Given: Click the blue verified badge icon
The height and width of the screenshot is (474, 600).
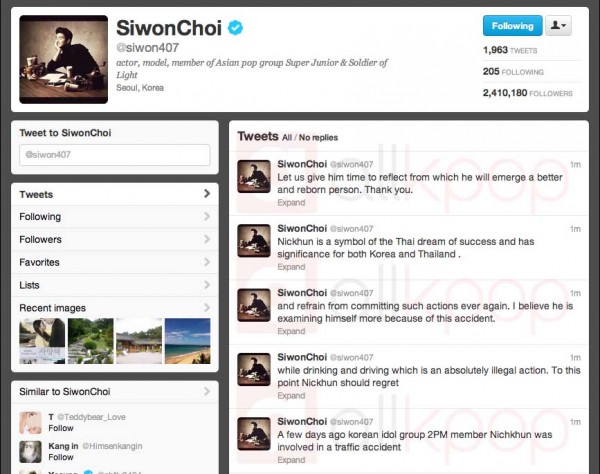Looking at the screenshot, I should tap(235, 28).
